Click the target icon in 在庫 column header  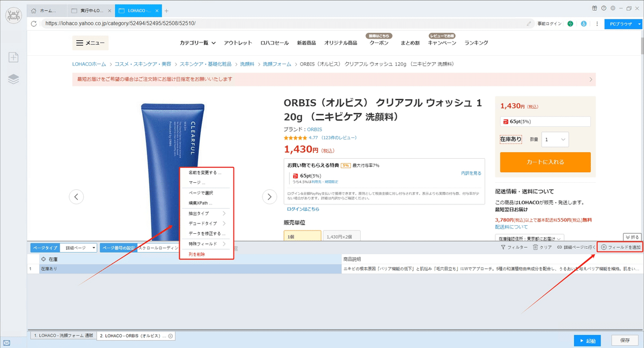point(44,260)
